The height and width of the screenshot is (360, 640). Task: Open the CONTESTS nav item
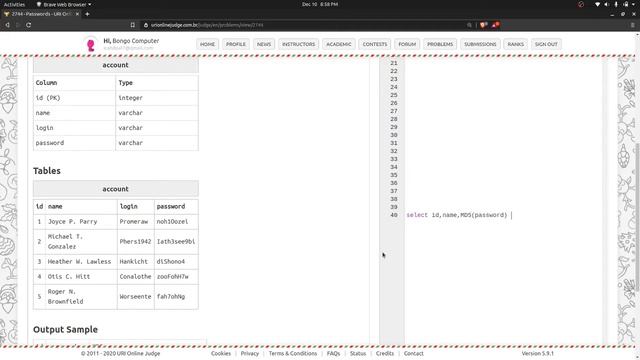[375, 44]
